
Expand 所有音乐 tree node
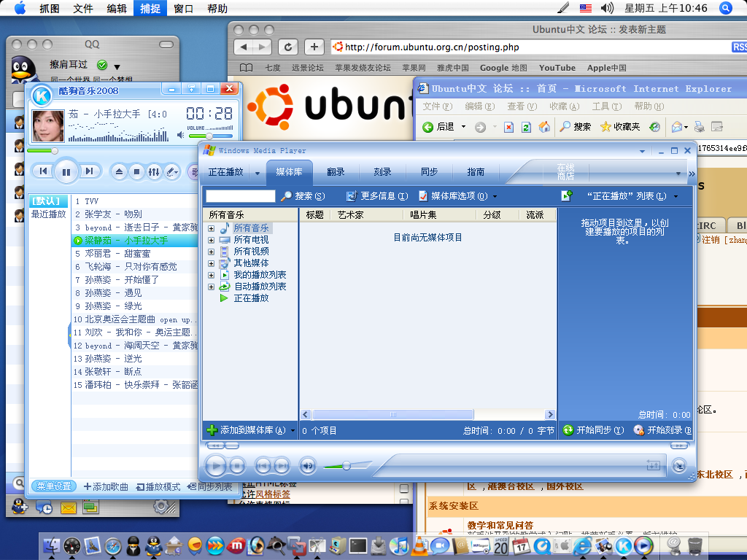coord(211,228)
